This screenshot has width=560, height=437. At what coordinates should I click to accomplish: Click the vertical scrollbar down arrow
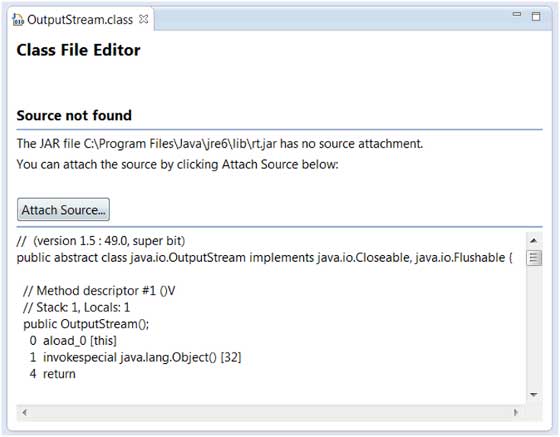(x=534, y=395)
